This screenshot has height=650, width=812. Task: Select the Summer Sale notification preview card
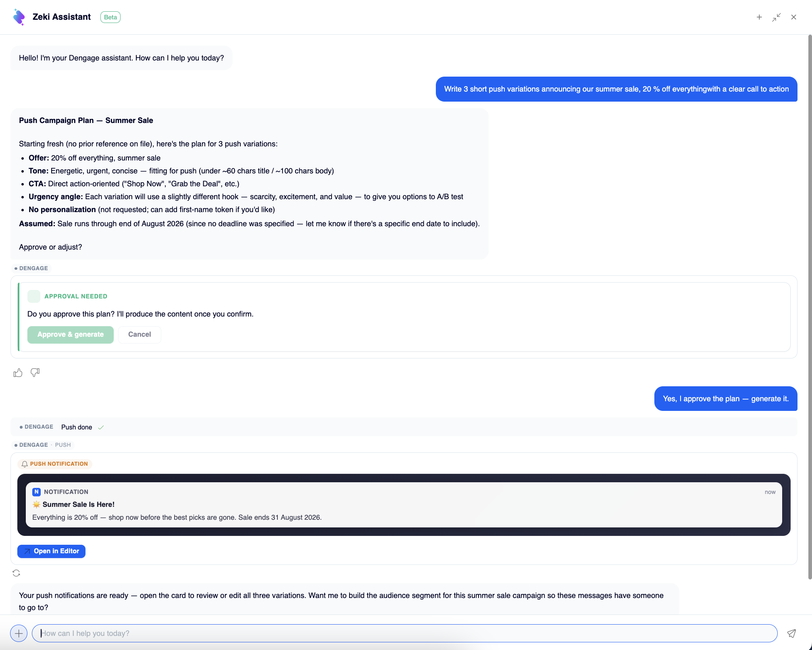(x=404, y=505)
